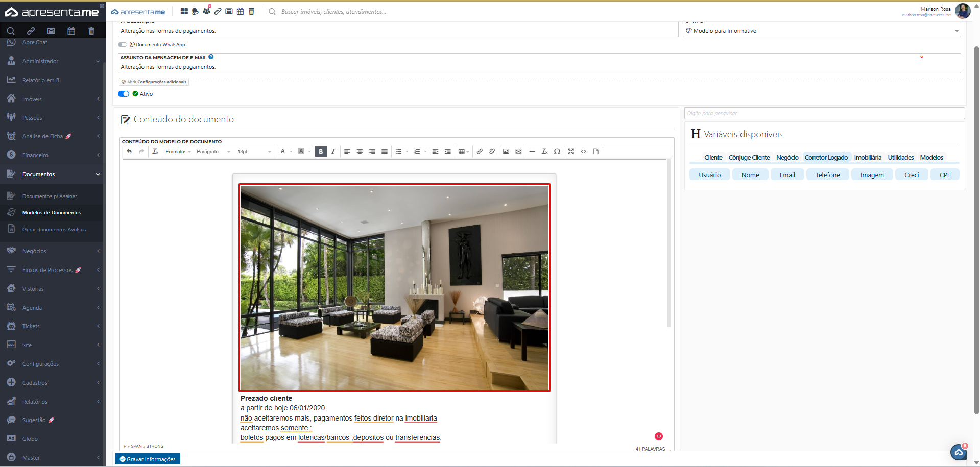Image resolution: width=980 pixels, height=467 pixels.
Task: Toggle the Ativo switch off
Action: click(124, 94)
